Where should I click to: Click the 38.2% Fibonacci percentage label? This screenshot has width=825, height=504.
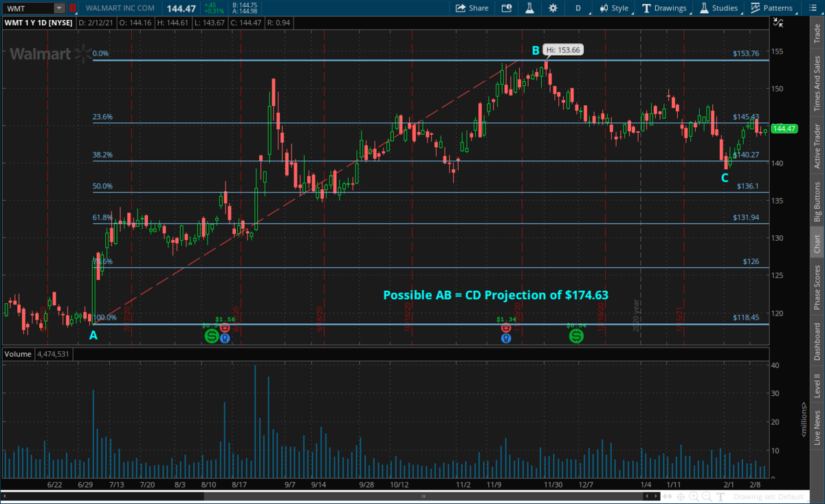point(102,155)
